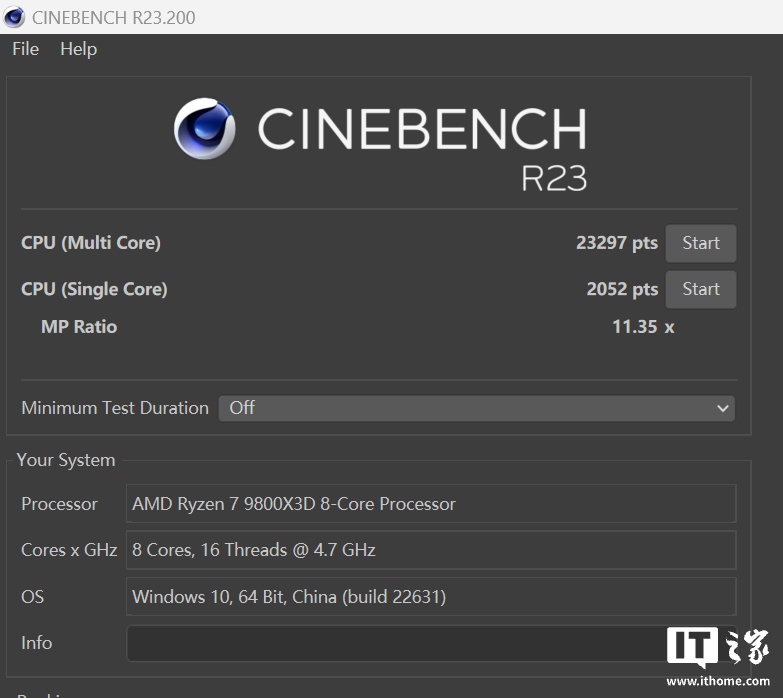Click into the empty Info field
Image resolution: width=783 pixels, height=698 pixels.
pyautogui.click(x=431, y=643)
